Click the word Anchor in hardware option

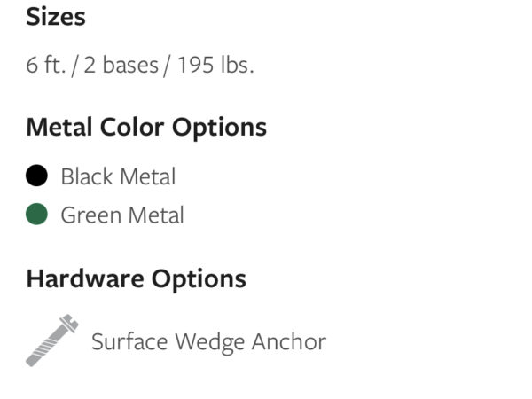coord(289,341)
